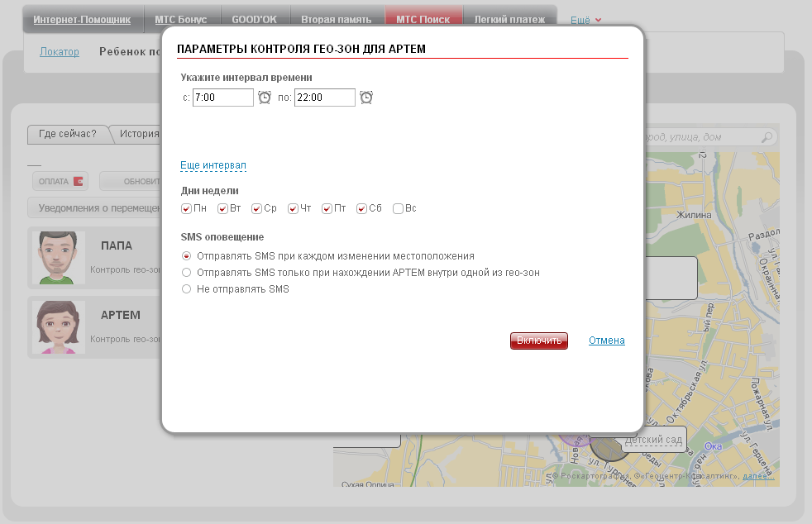
Task: Uncheck the Ср weekday checkbox
Action: tap(257, 209)
